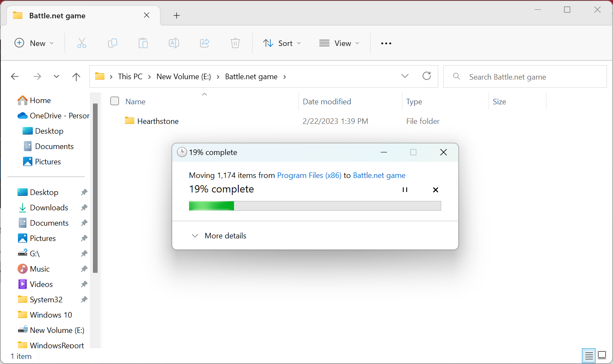
Task: Open Battle.net game destination link
Action: coord(379,175)
